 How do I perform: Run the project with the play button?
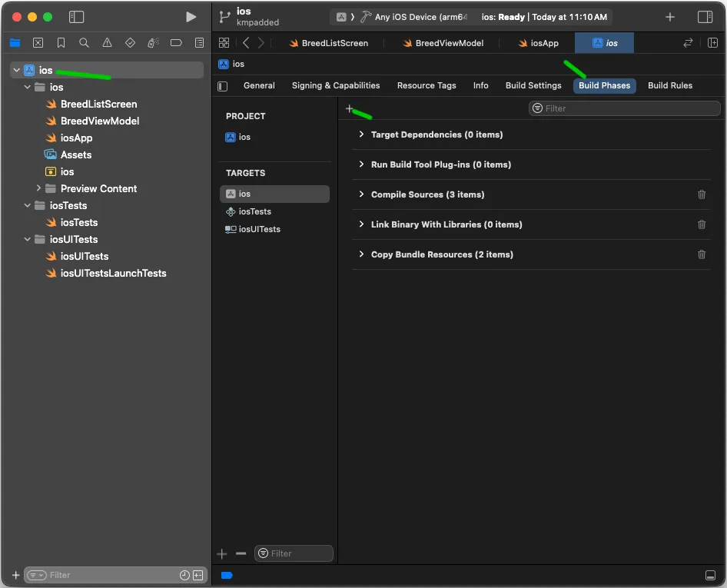point(191,17)
